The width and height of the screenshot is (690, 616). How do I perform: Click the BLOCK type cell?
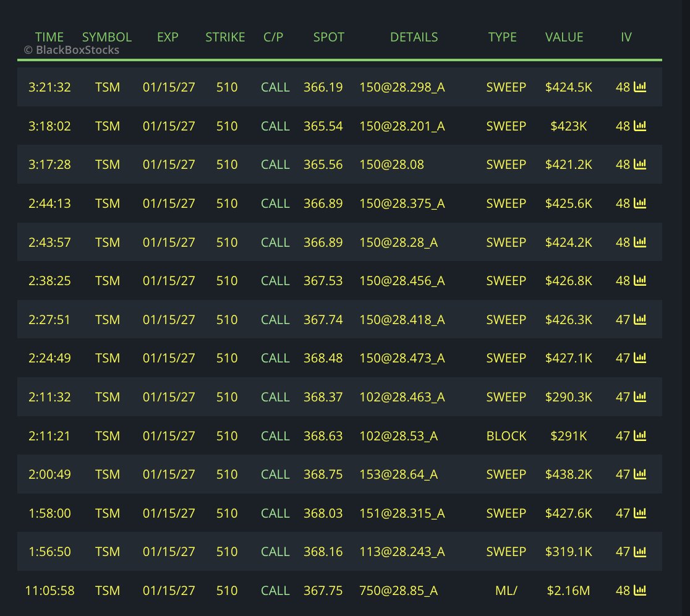[x=506, y=436]
